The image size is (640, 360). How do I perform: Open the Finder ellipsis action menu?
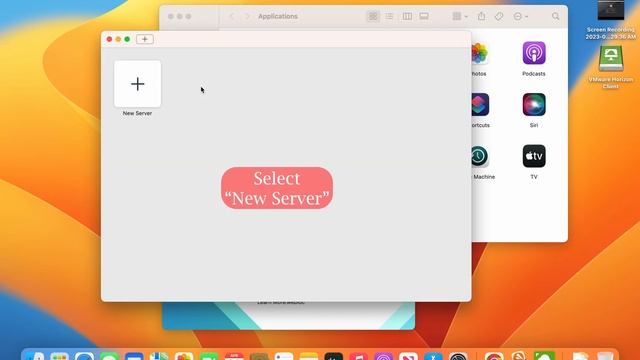[521, 16]
